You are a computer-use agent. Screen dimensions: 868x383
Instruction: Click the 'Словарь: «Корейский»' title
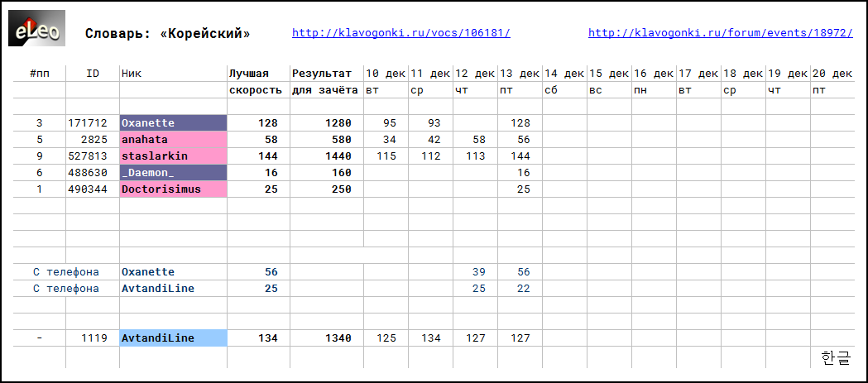tap(167, 34)
